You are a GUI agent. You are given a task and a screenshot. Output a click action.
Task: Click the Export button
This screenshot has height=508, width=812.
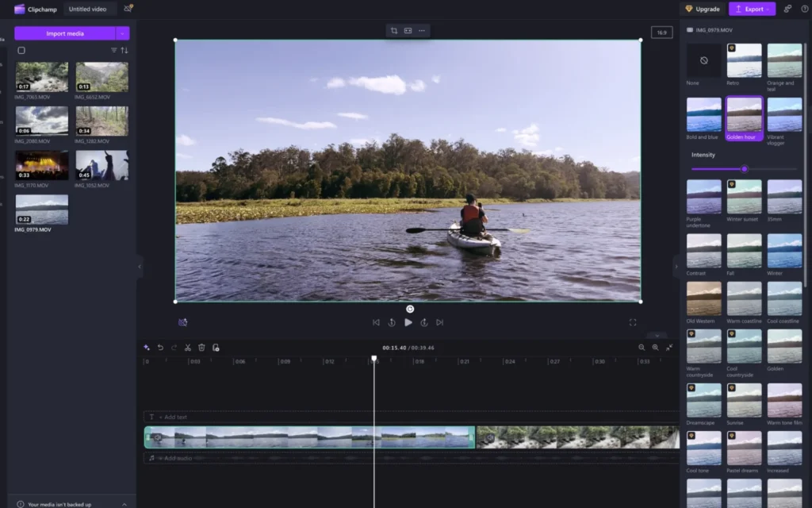tap(752, 9)
